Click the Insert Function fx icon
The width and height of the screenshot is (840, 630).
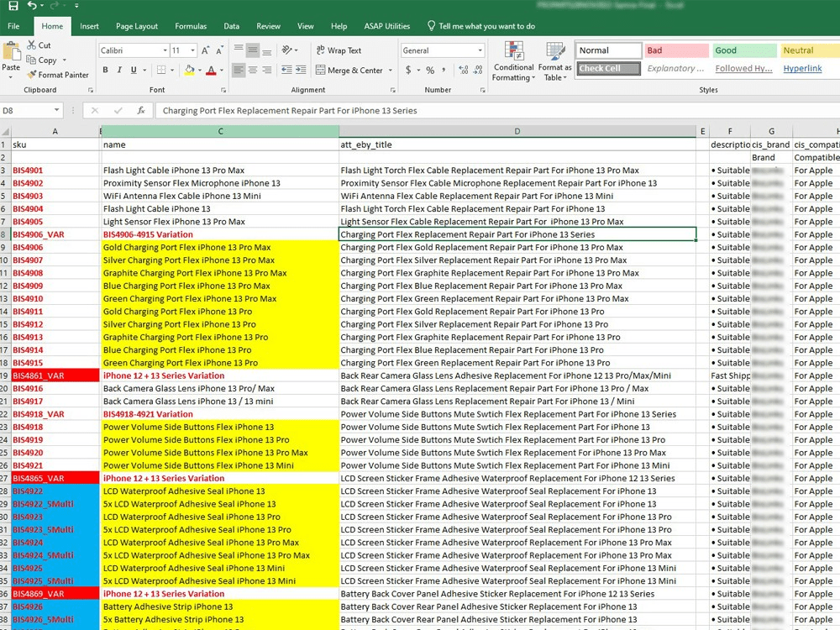point(141,110)
